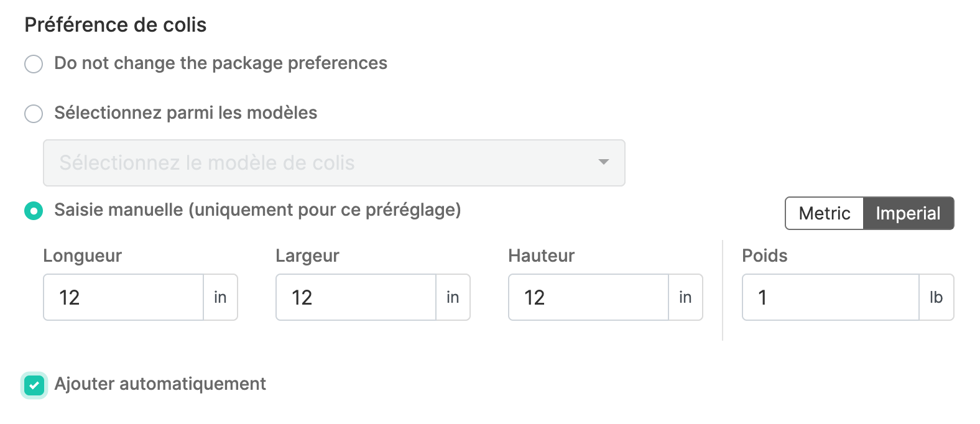Switch units to Imperial

[x=908, y=213]
